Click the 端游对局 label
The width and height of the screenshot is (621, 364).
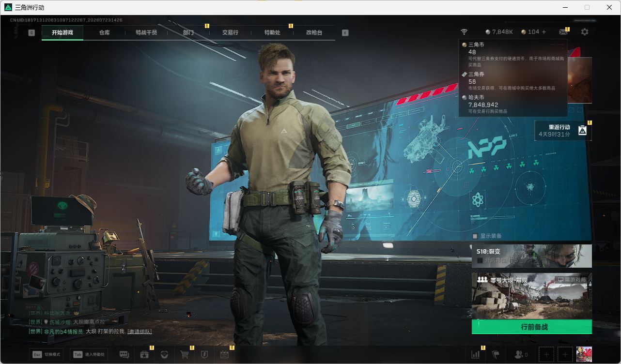pyautogui.click(x=571, y=280)
